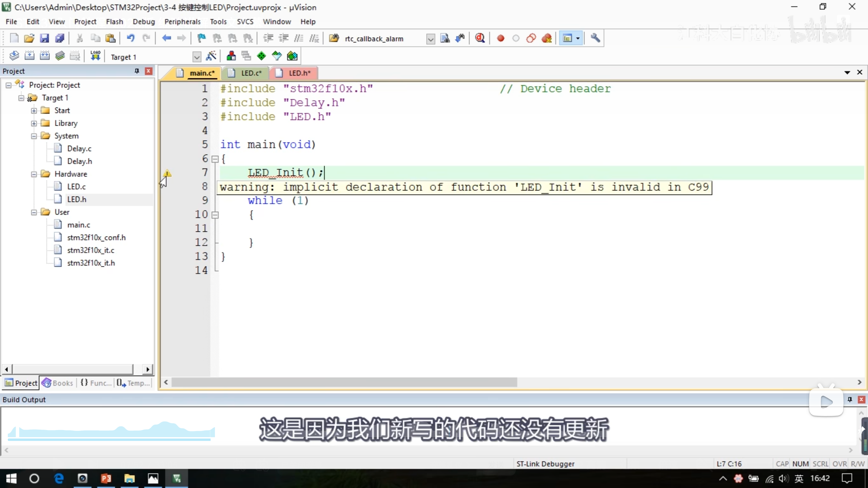
Task: Open Options for Target magic wand icon
Action: [x=211, y=56]
